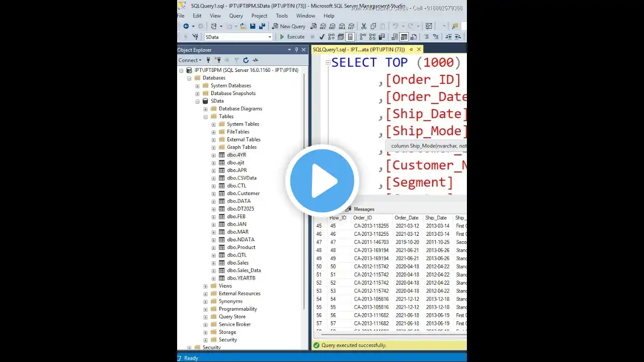Open an MDX query with the MDX icon
Image resolution: width=644 pixels, height=362 pixels.
tap(324, 26)
